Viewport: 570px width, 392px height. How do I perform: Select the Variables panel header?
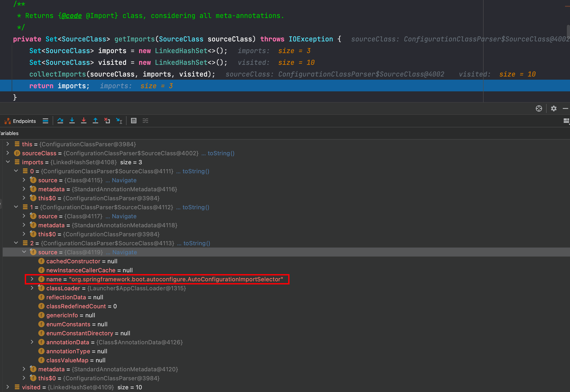[9, 133]
